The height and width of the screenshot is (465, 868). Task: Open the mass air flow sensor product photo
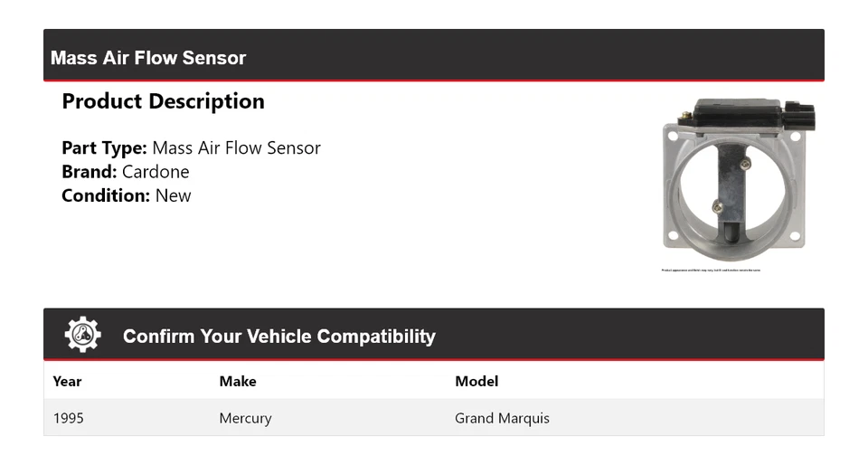(732, 181)
